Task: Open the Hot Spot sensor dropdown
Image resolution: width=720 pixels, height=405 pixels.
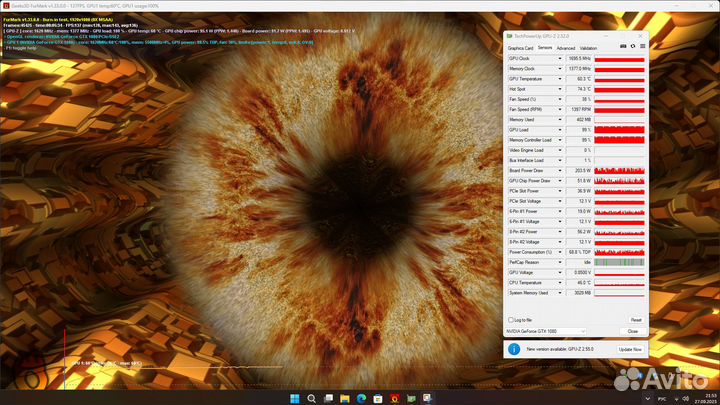Action: pos(560,89)
